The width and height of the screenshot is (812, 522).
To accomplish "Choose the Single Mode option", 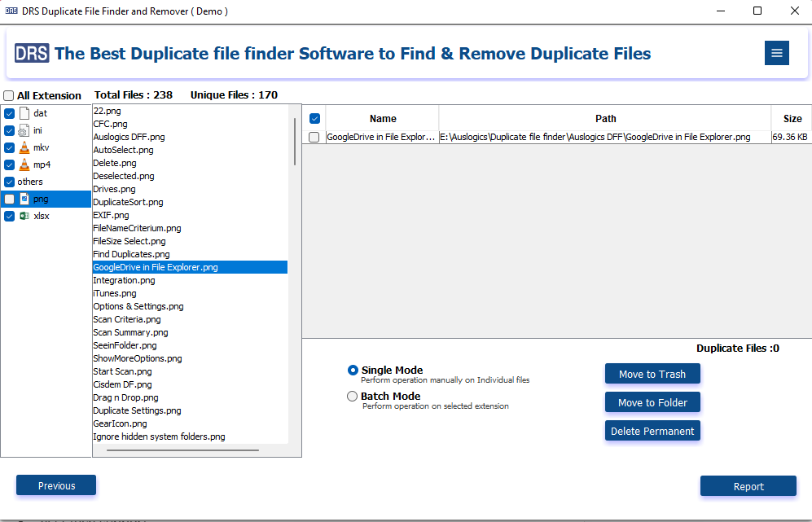I will [353, 371].
